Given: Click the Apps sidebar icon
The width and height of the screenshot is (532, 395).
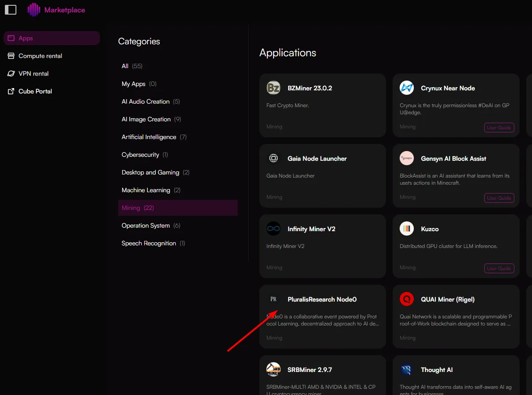Looking at the screenshot, I should click(x=11, y=38).
